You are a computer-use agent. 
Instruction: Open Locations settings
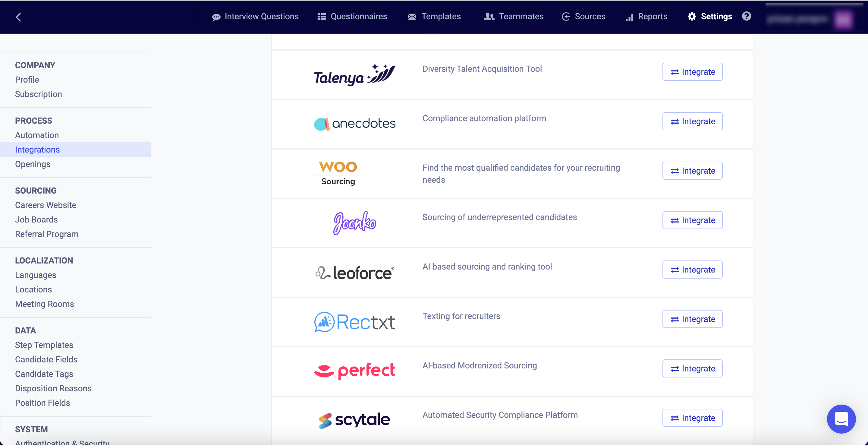point(33,290)
